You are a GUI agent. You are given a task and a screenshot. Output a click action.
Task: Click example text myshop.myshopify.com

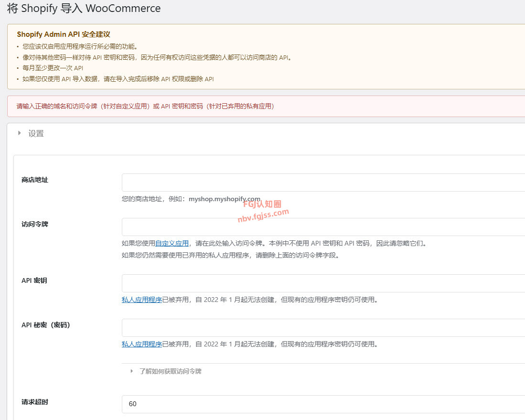pos(225,199)
